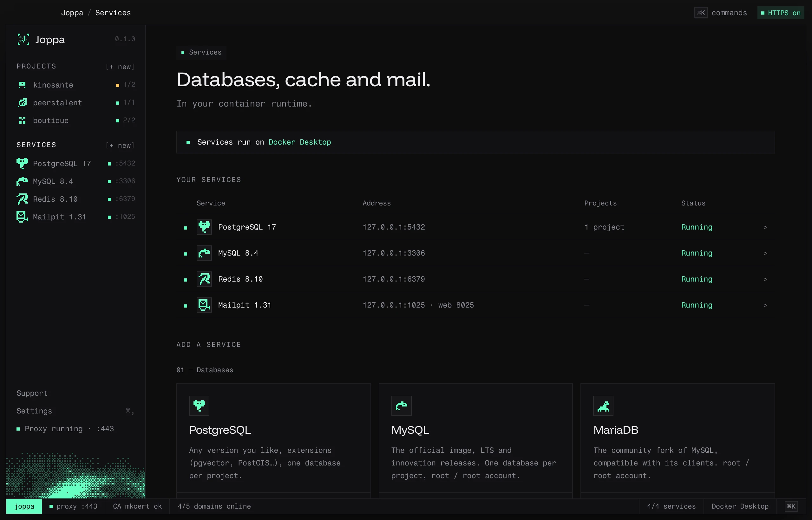Expand the MySQL 8.4 row chevron
The height and width of the screenshot is (520, 812).
765,253
